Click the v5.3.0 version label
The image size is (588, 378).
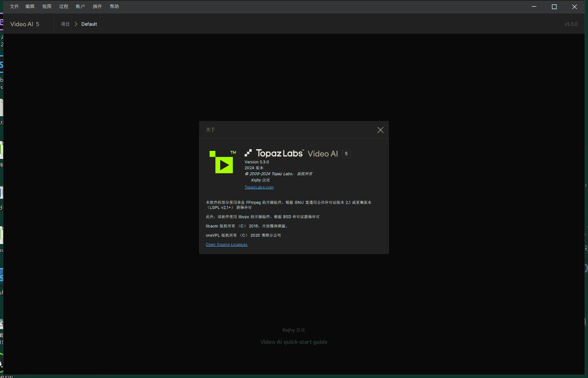pos(571,24)
